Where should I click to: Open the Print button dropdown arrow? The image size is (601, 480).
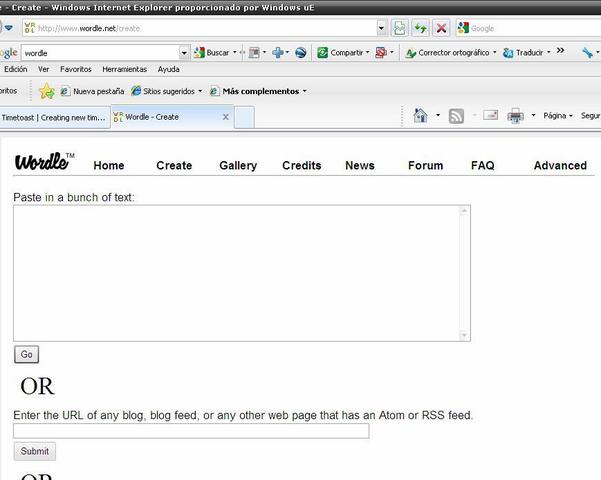click(533, 115)
